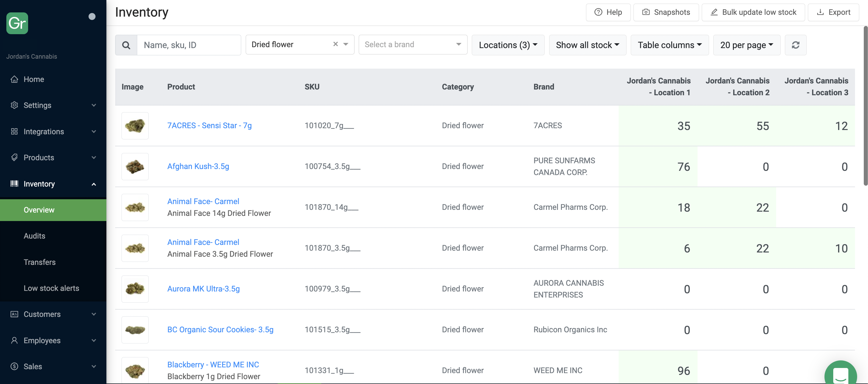This screenshot has height=384, width=868.
Task: Go to Inventory Overview
Action: 53,210
